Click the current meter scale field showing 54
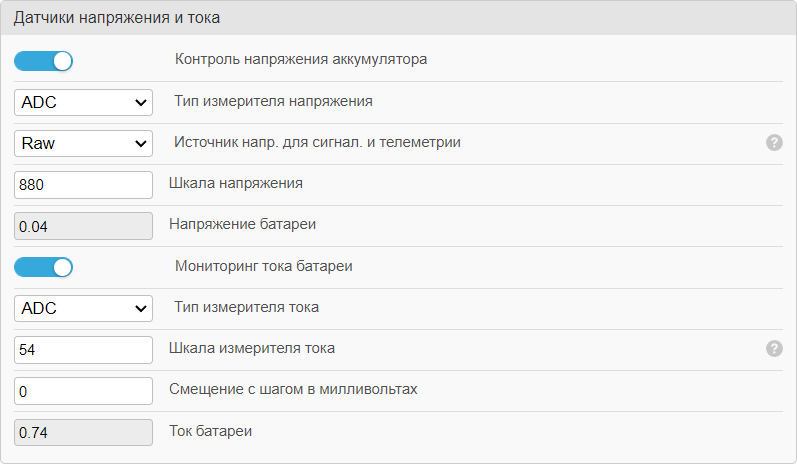 [x=84, y=350]
